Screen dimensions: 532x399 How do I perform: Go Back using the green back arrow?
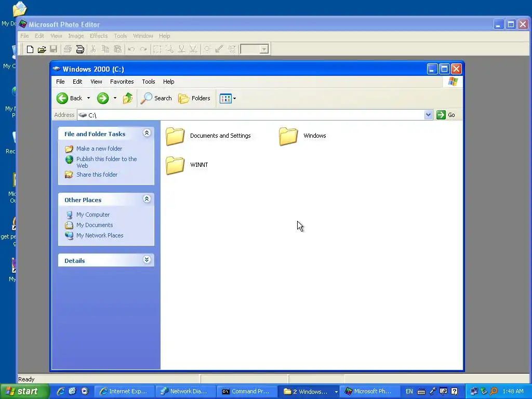70,98
